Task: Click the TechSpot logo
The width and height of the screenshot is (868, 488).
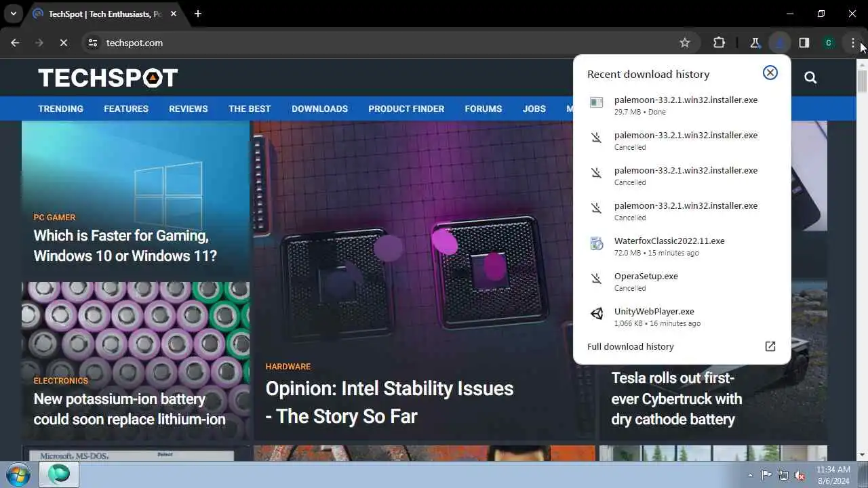Action: coord(108,77)
